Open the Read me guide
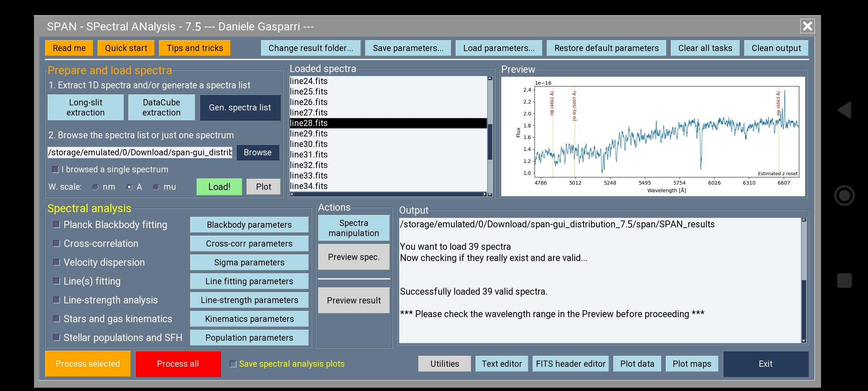868x391 pixels. click(69, 48)
